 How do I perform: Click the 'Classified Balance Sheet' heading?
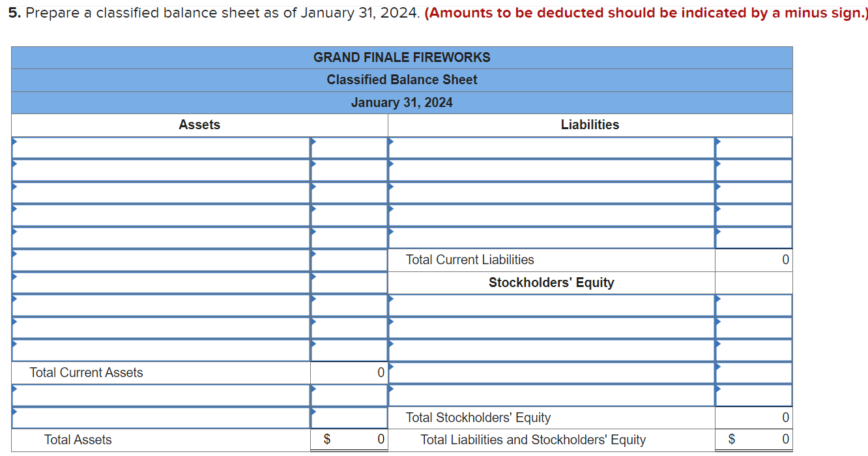point(401,80)
